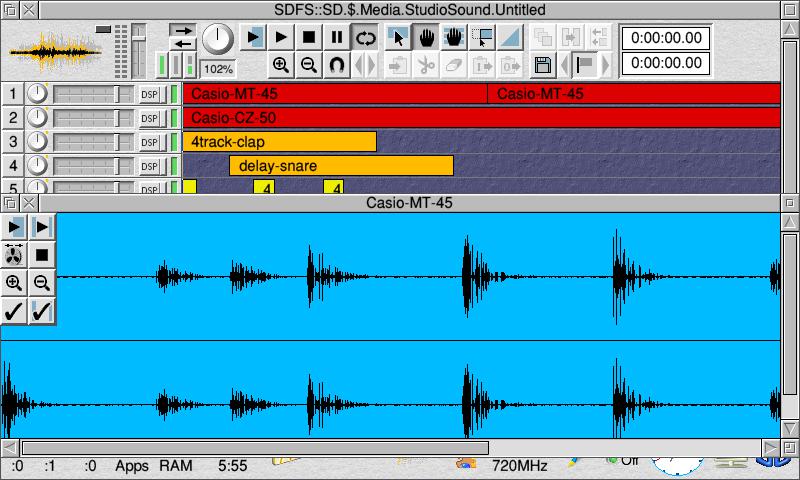
Task: Select the arrow pointer tool
Action: click(398, 38)
